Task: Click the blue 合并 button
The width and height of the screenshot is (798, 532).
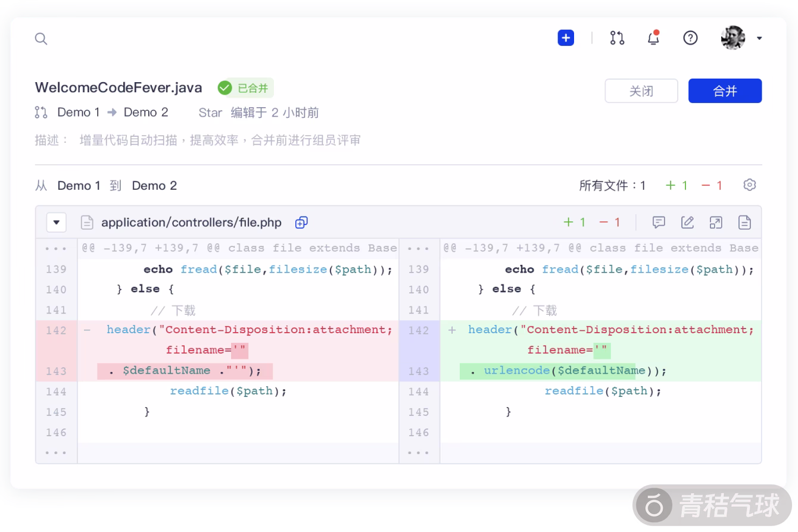Action: pos(725,91)
